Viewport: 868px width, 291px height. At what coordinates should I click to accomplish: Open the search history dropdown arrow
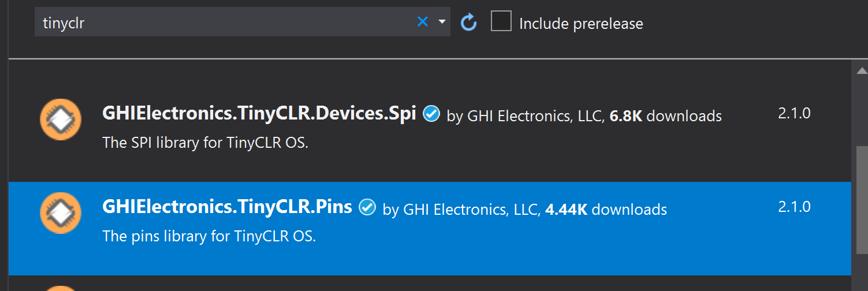coord(442,22)
